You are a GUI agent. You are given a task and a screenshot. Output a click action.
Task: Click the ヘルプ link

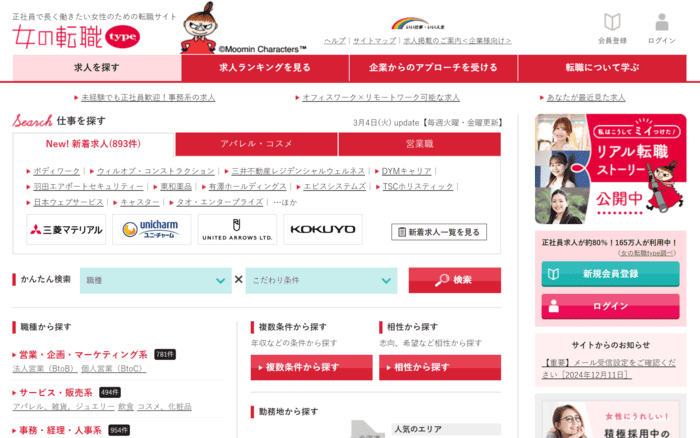[x=335, y=41]
